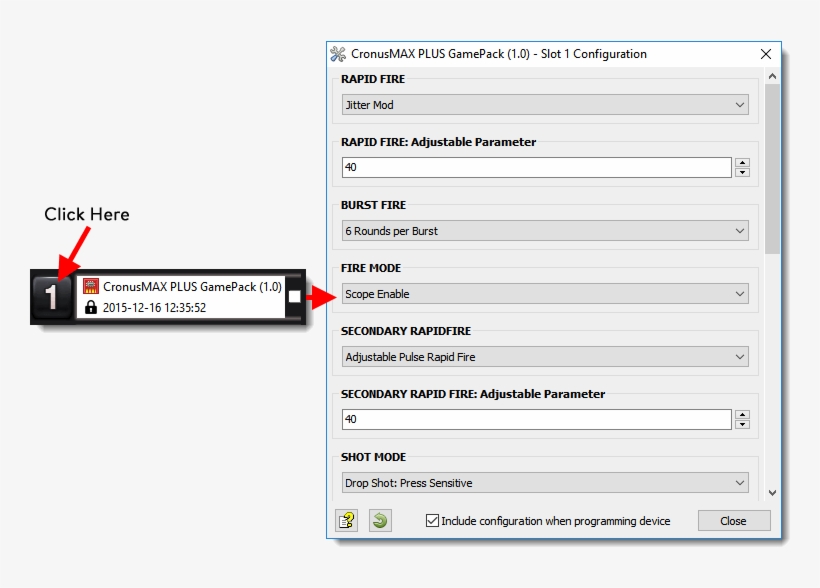Click the red GamePack chip icon
Image resolution: width=820 pixels, height=588 pixels.
91,287
